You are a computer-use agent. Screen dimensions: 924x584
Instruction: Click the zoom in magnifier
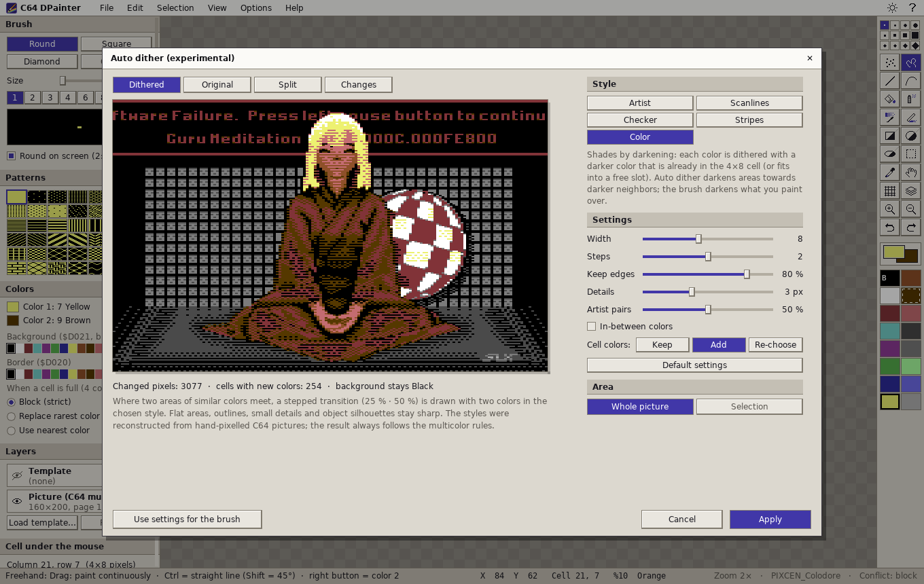coord(890,209)
